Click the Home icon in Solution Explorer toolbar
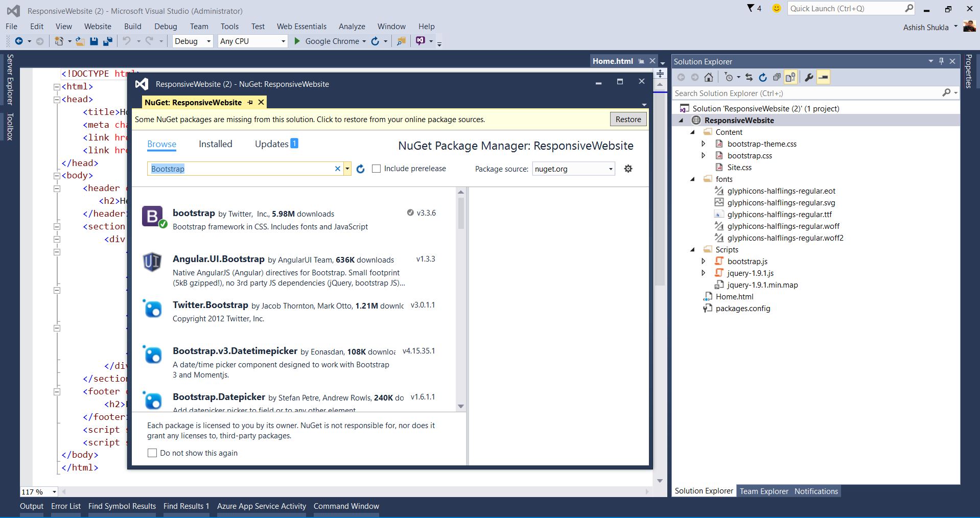The height and width of the screenshot is (518, 980). click(x=709, y=77)
